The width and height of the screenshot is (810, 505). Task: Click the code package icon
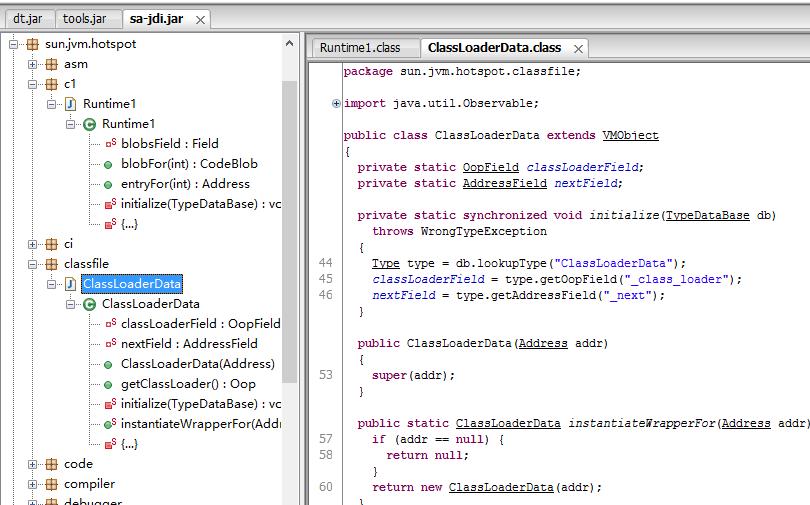click(x=51, y=464)
